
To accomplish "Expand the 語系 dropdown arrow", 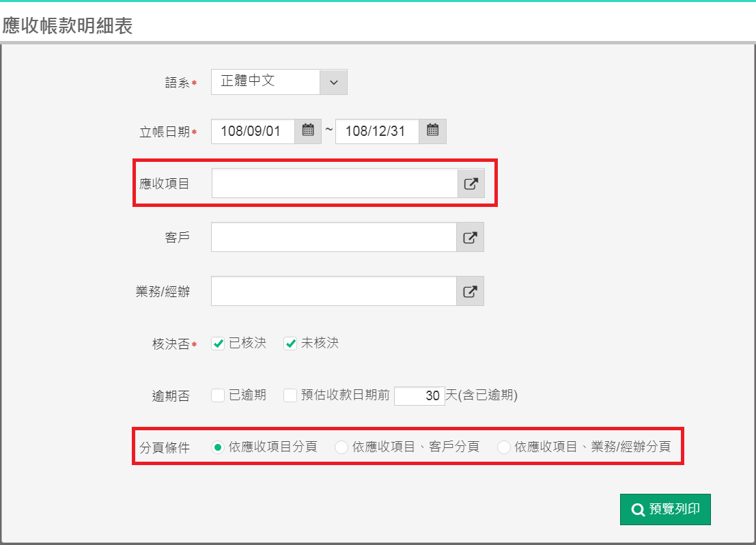I will (x=333, y=82).
